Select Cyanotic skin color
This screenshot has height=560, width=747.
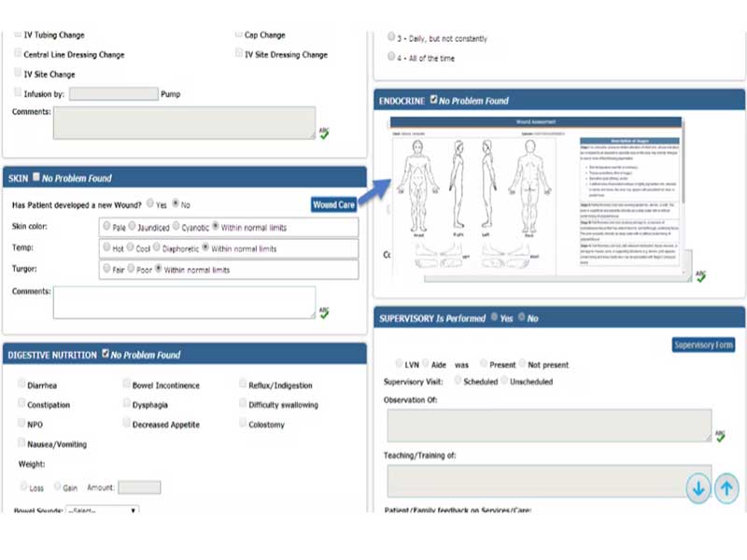point(176,226)
